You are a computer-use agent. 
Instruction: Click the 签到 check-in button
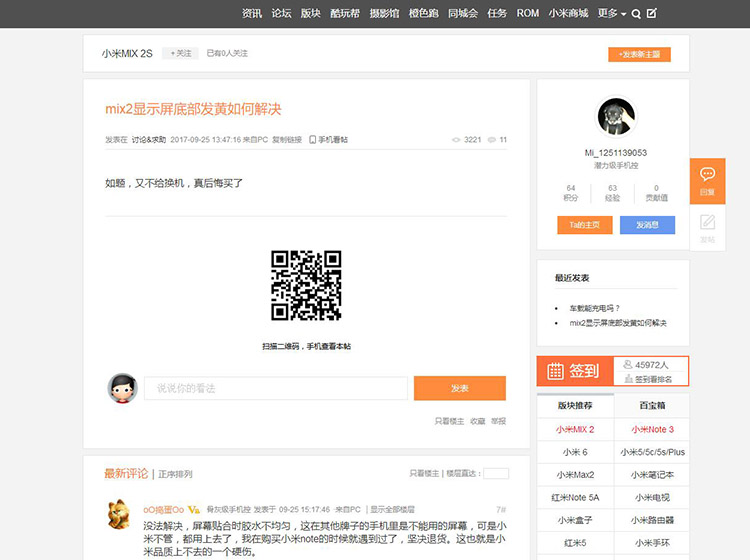click(575, 371)
